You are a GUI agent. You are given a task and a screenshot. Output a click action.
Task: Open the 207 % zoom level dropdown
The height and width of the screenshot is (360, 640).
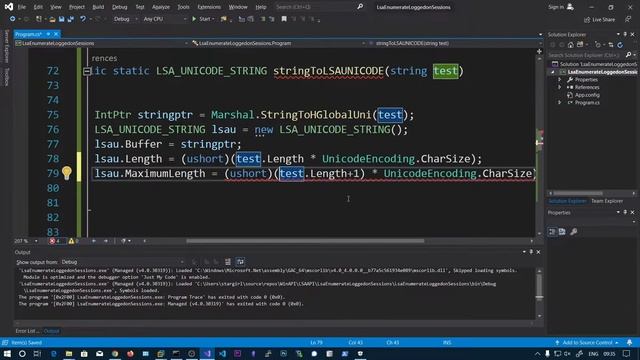point(36,241)
